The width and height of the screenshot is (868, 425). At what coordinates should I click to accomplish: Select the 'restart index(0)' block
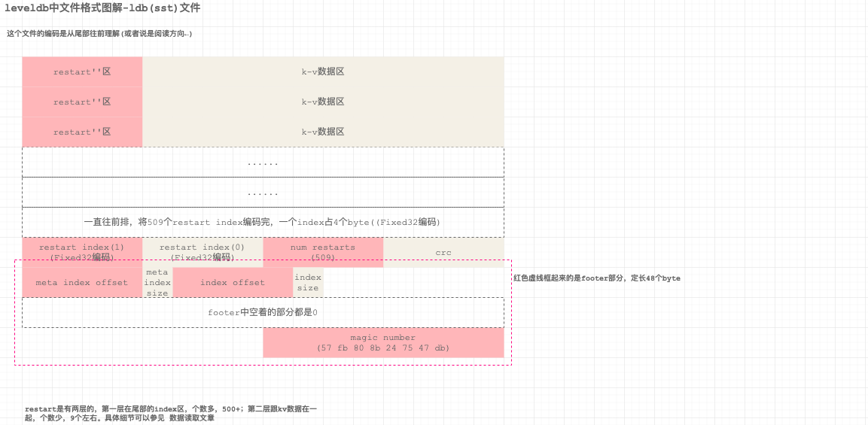pyautogui.click(x=203, y=252)
